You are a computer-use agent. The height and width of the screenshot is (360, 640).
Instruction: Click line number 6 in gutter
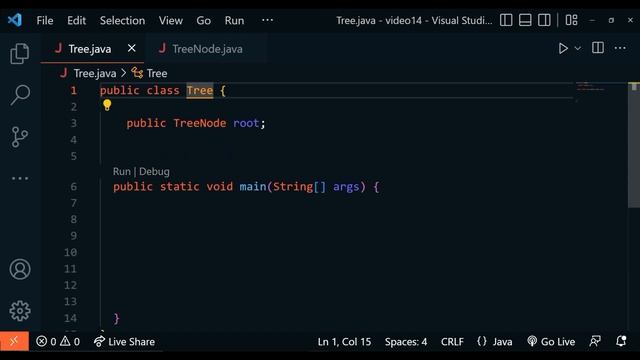[x=73, y=187]
